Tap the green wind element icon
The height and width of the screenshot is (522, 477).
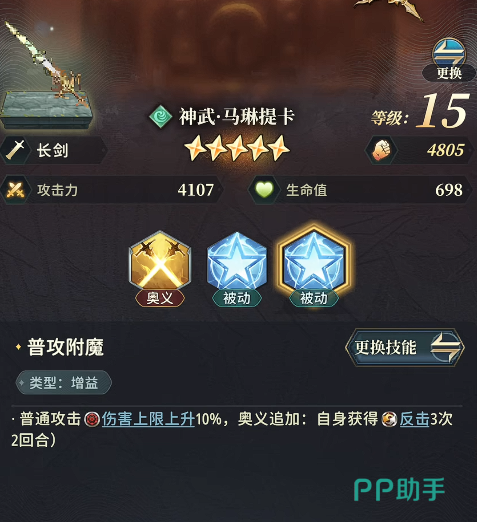tap(160, 116)
